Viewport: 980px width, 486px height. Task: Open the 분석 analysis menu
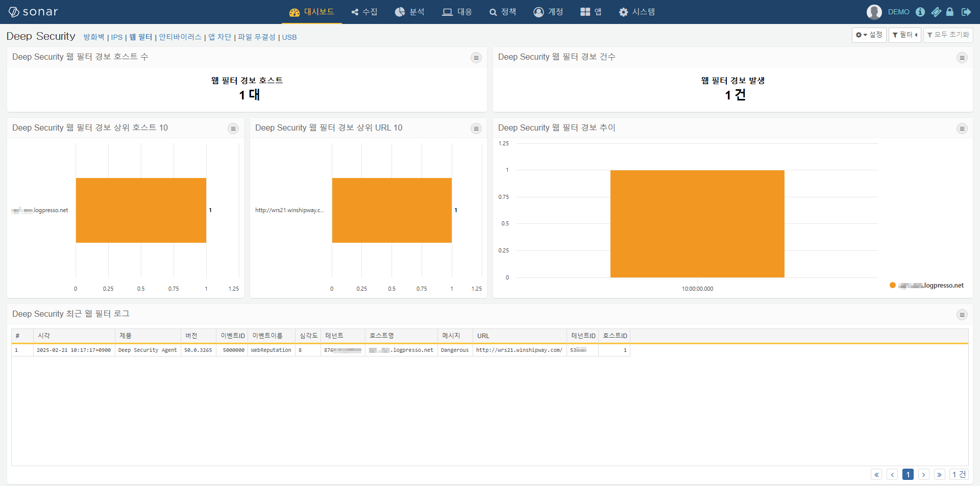410,12
